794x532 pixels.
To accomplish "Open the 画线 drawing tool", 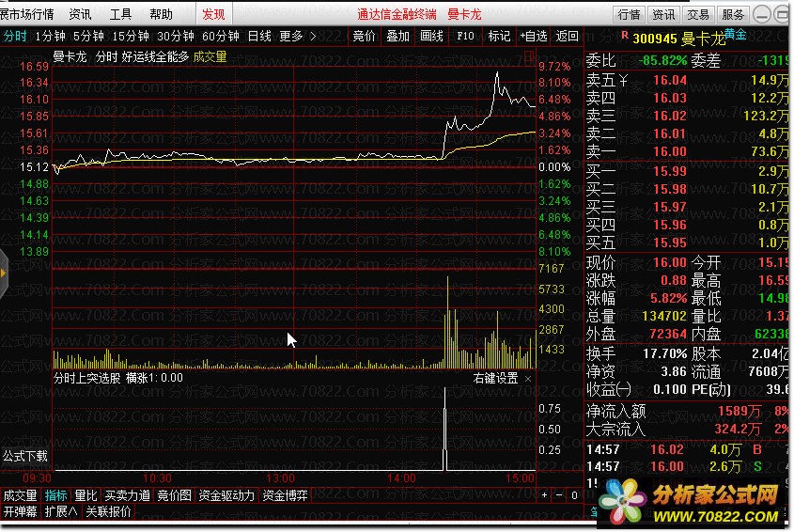I will [432, 36].
